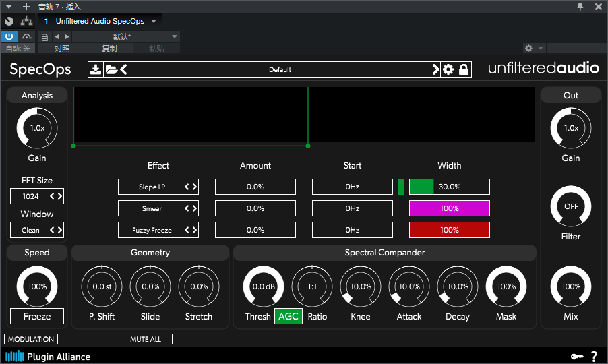This screenshot has height=364, width=608.
Task: Click the preset lock icon
Action: (x=464, y=70)
